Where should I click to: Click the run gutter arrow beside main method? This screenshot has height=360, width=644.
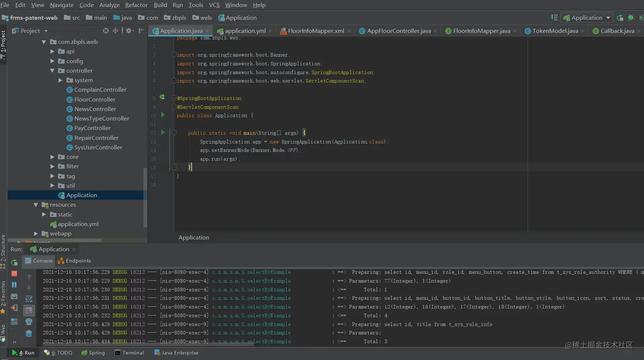(x=163, y=132)
